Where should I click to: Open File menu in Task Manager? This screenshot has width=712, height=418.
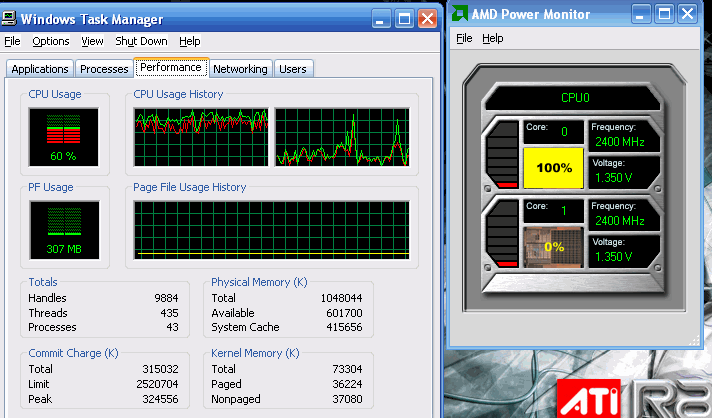[x=12, y=41]
